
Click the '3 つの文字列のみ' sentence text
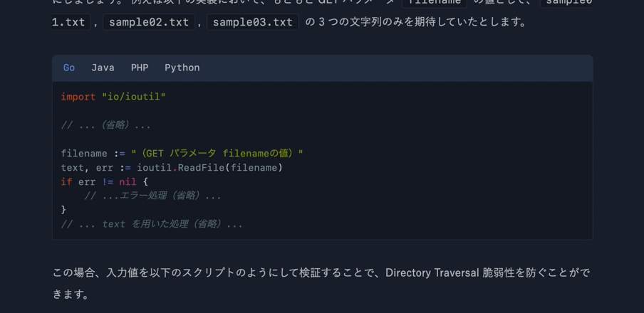[x=370, y=22]
